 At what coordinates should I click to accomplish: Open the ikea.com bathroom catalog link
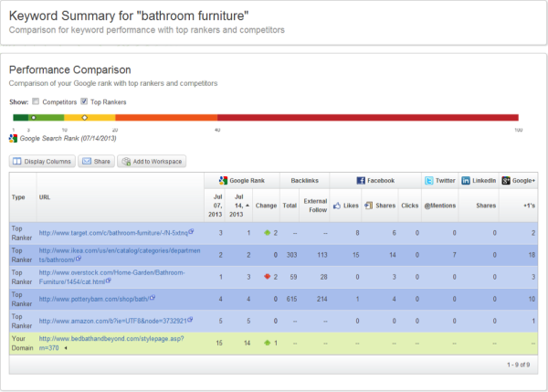click(x=120, y=255)
